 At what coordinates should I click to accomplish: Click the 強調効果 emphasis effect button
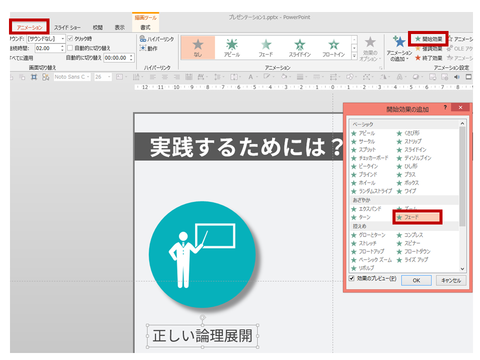(428, 49)
